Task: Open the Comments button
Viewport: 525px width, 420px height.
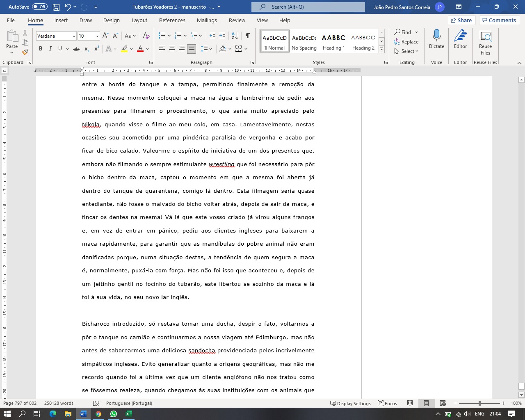Action: coord(499,20)
